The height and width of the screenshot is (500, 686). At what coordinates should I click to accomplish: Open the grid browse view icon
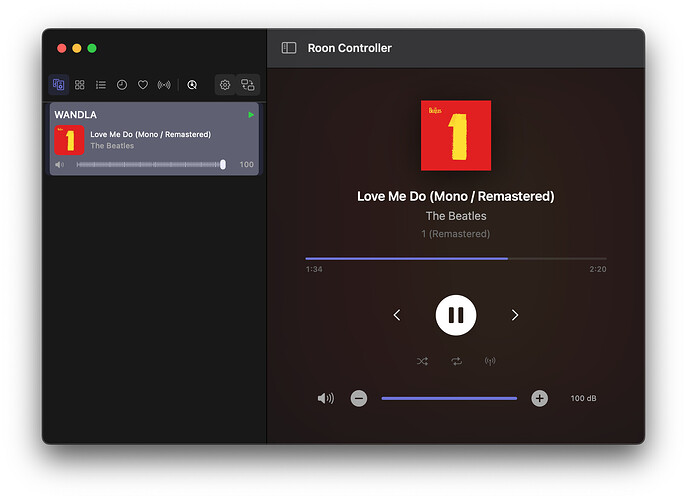point(80,85)
